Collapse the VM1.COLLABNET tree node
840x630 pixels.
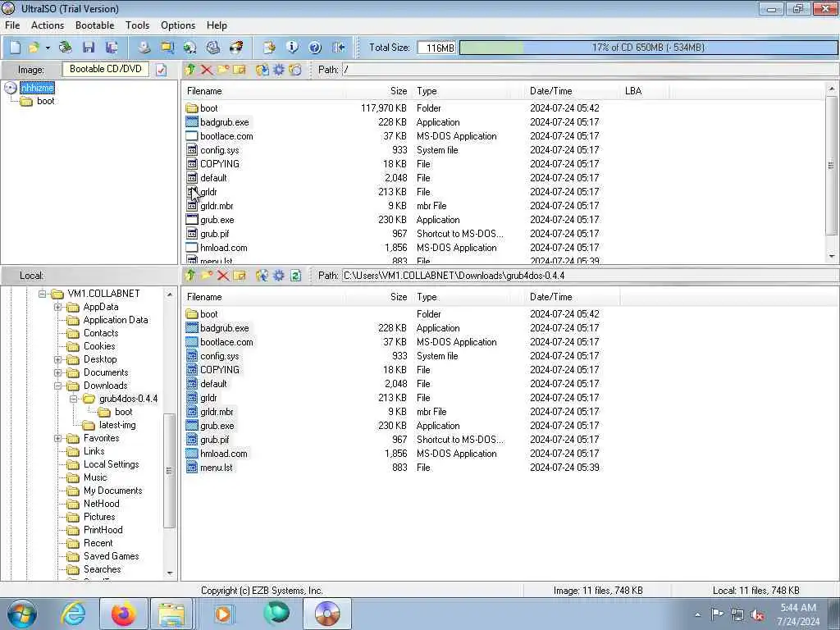pyautogui.click(x=43, y=294)
